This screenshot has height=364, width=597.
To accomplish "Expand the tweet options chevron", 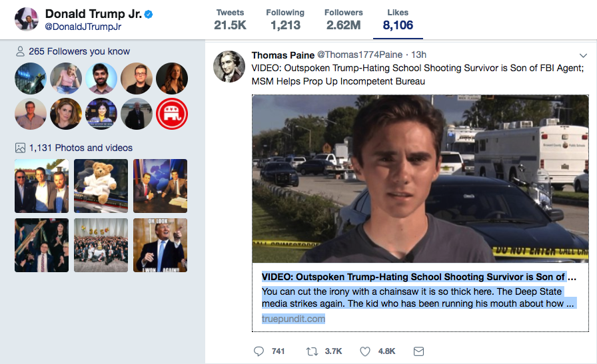I will pyautogui.click(x=583, y=55).
